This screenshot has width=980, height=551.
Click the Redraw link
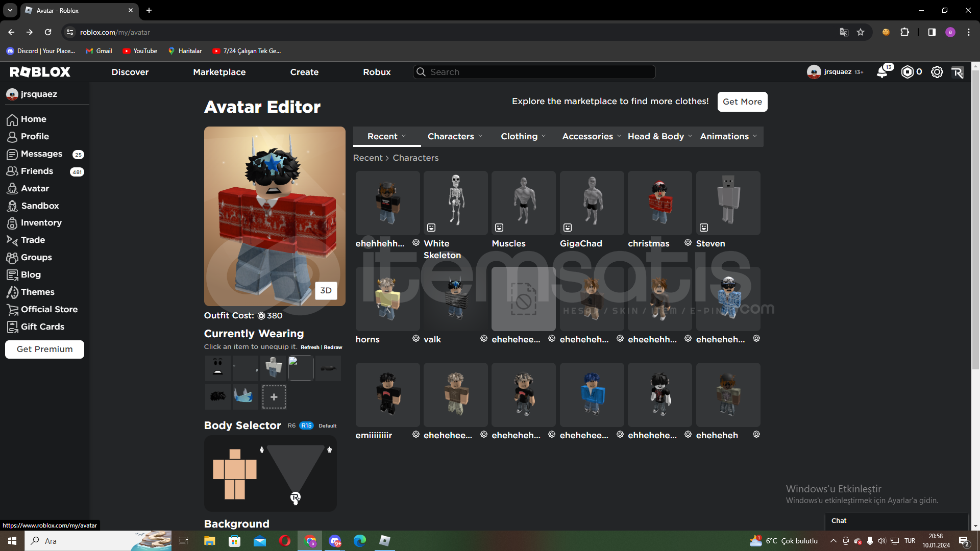(x=333, y=347)
